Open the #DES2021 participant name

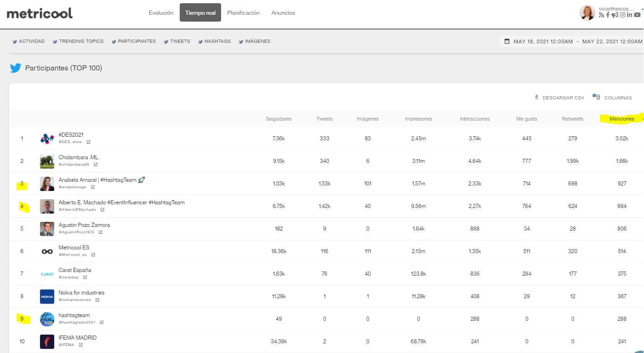[71, 135]
